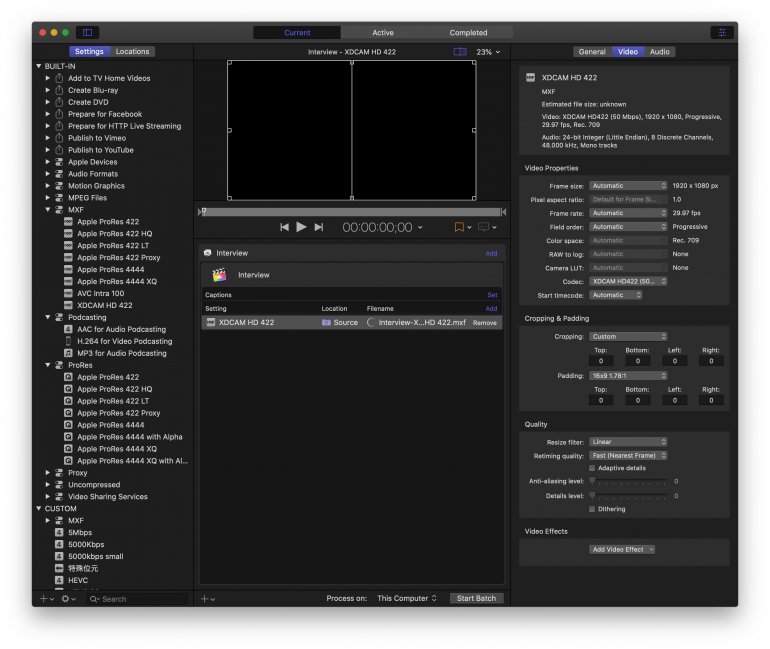Enable the Dithering checkbox
This screenshot has height=649, width=770.
592,509
